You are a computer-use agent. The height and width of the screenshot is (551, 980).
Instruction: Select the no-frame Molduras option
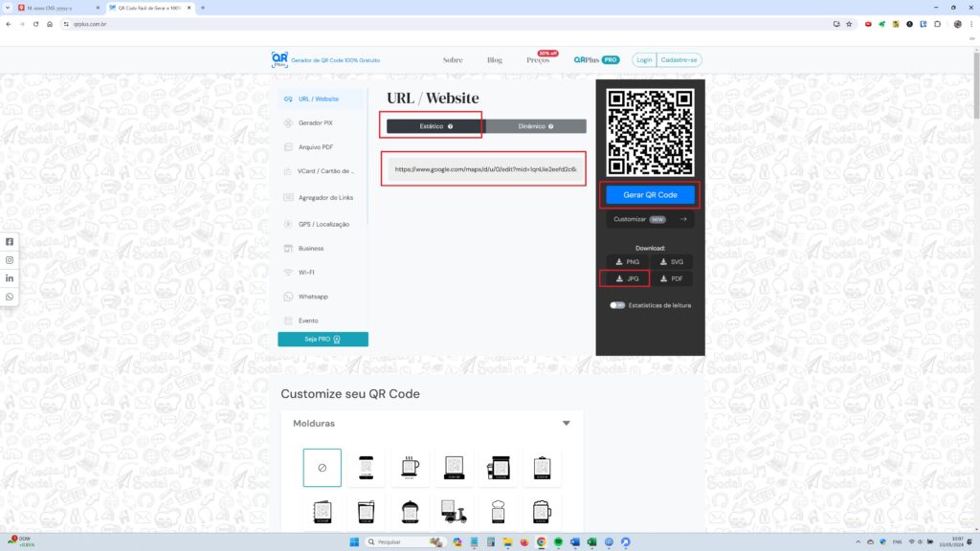(x=323, y=467)
